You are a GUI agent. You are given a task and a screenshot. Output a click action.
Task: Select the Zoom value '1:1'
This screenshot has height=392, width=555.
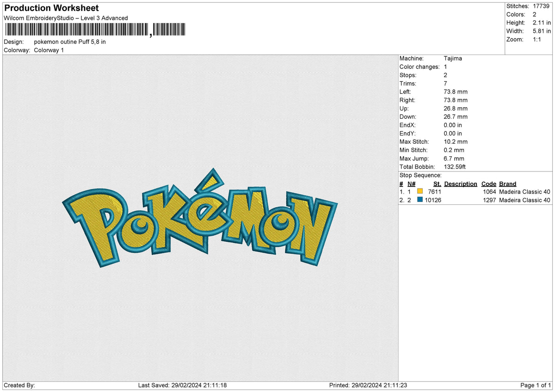[x=537, y=39]
